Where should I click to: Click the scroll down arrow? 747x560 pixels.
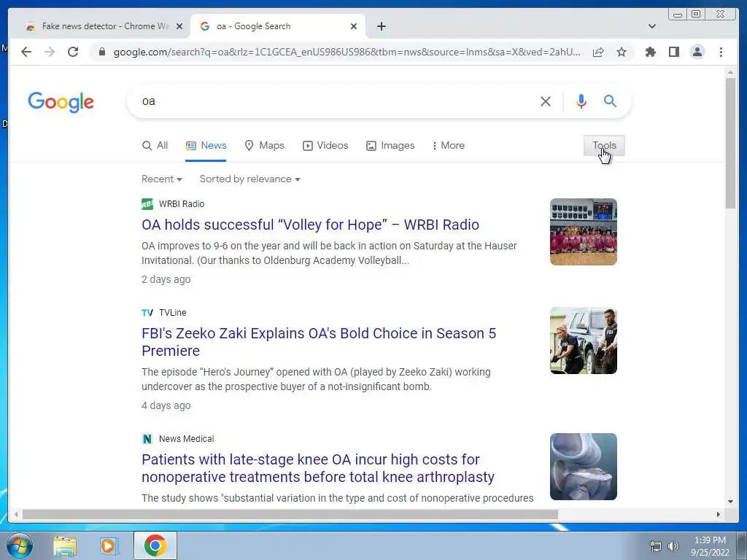730,501
